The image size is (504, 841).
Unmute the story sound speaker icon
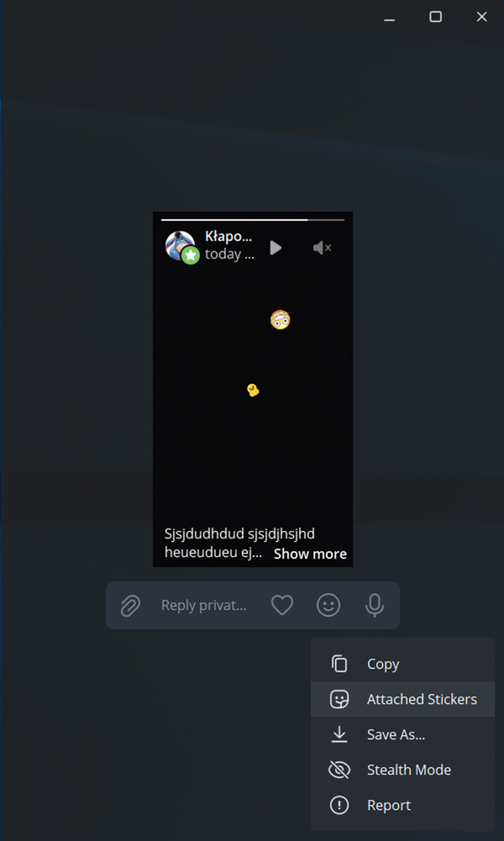coord(322,248)
